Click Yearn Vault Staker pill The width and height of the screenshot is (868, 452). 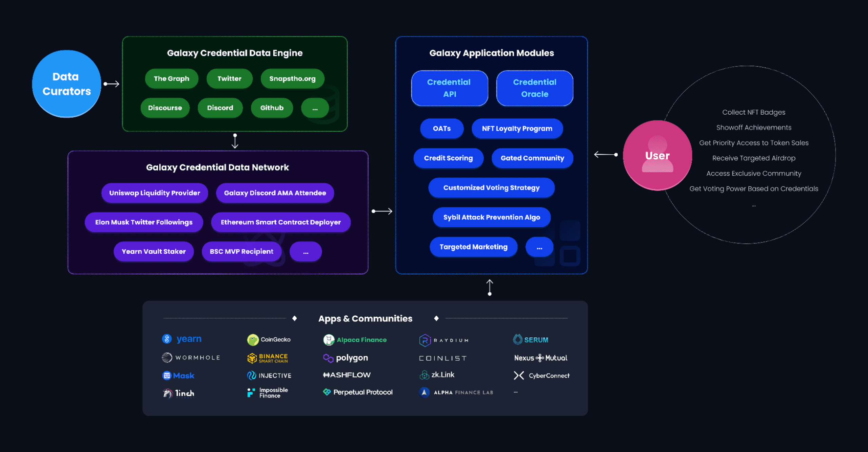(154, 252)
